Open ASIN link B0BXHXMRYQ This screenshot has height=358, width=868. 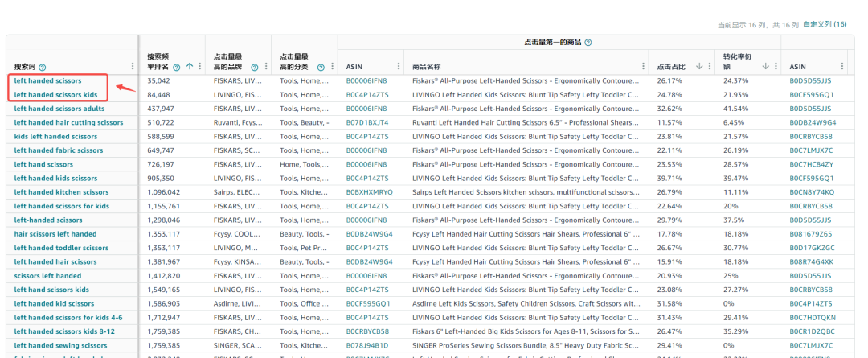369,192
